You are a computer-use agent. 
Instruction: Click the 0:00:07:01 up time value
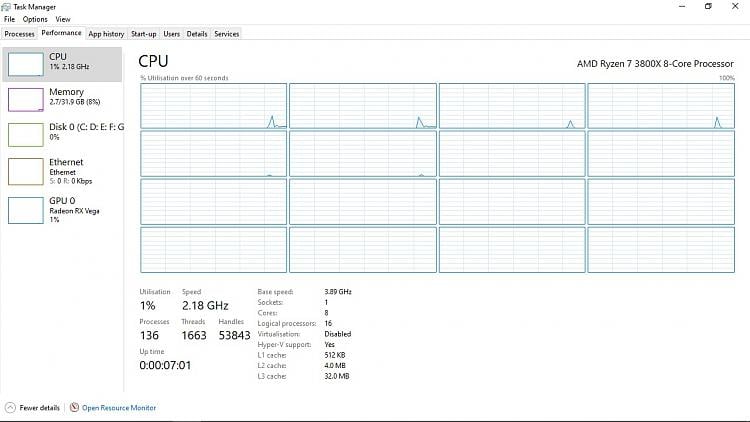point(165,366)
